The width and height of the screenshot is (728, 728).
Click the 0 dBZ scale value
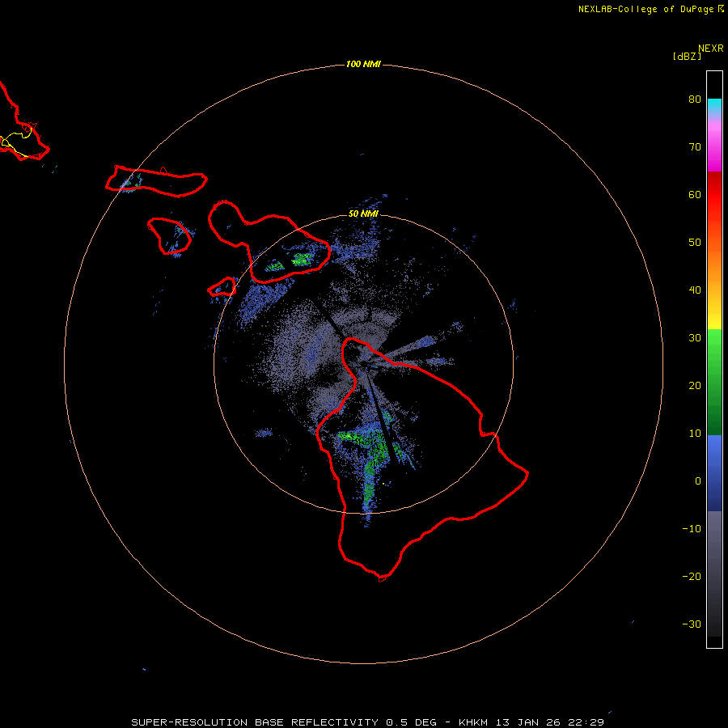698,481
